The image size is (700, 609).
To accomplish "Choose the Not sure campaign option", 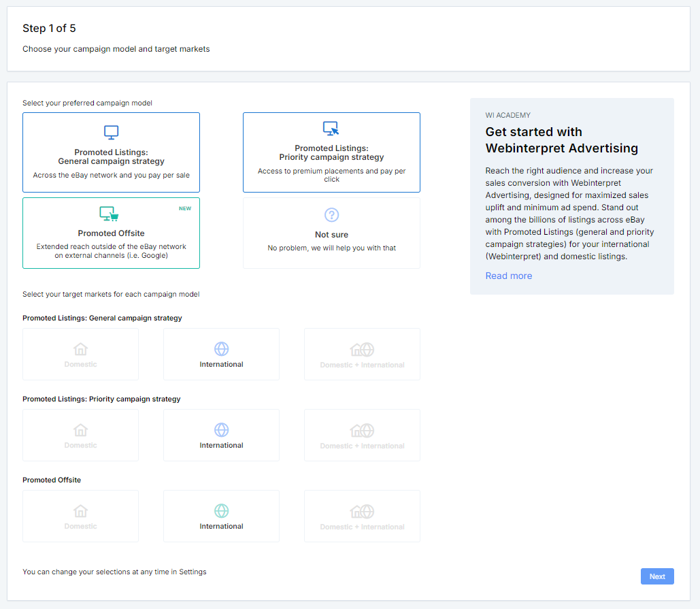I will coord(332,233).
